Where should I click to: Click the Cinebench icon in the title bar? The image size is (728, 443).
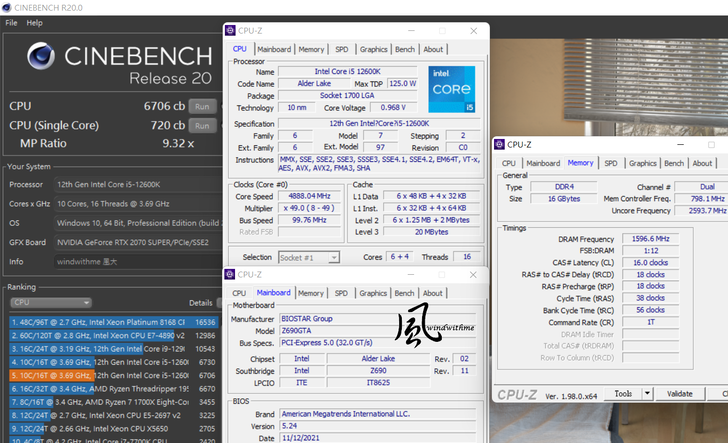point(7,7)
